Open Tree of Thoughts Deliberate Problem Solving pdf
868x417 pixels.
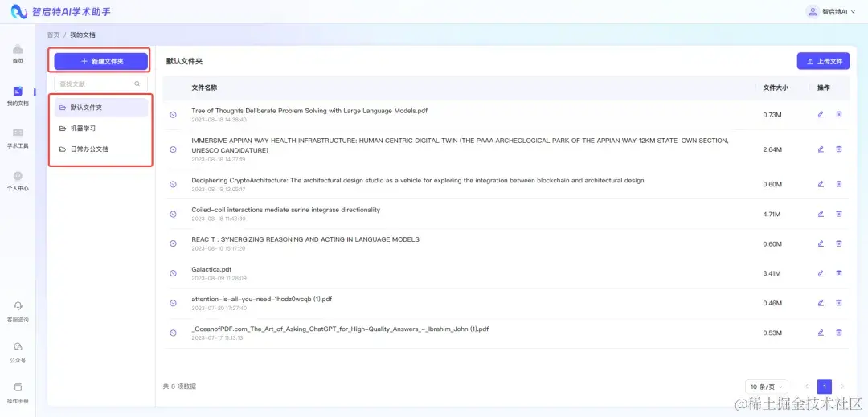[309, 111]
